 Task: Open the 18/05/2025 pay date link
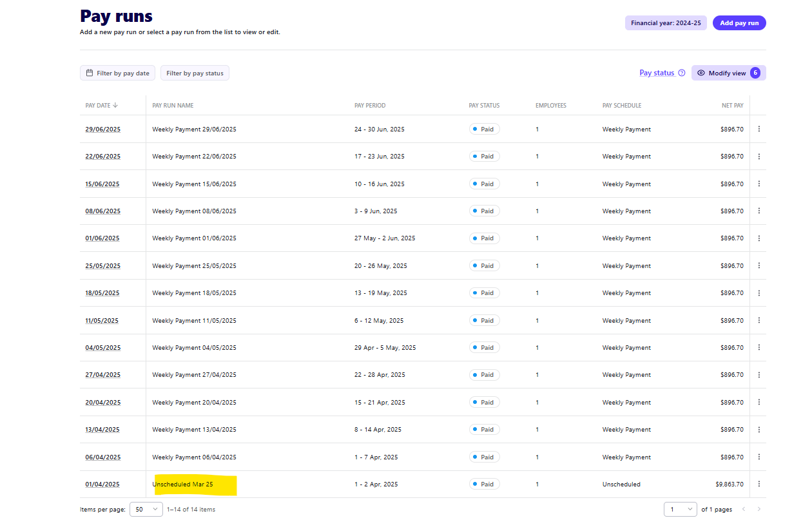click(102, 292)
